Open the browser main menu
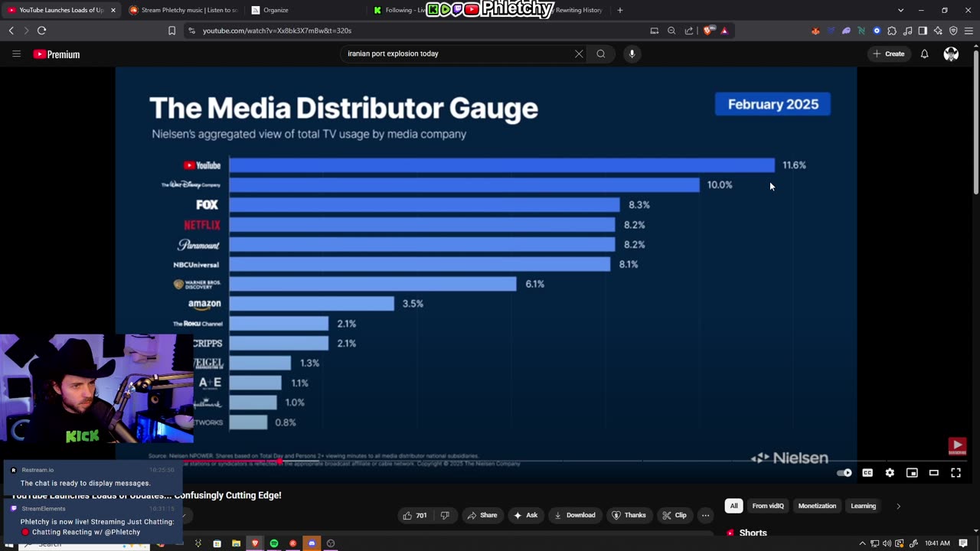This screenshot has width=980, height=551. coord(969,31)
